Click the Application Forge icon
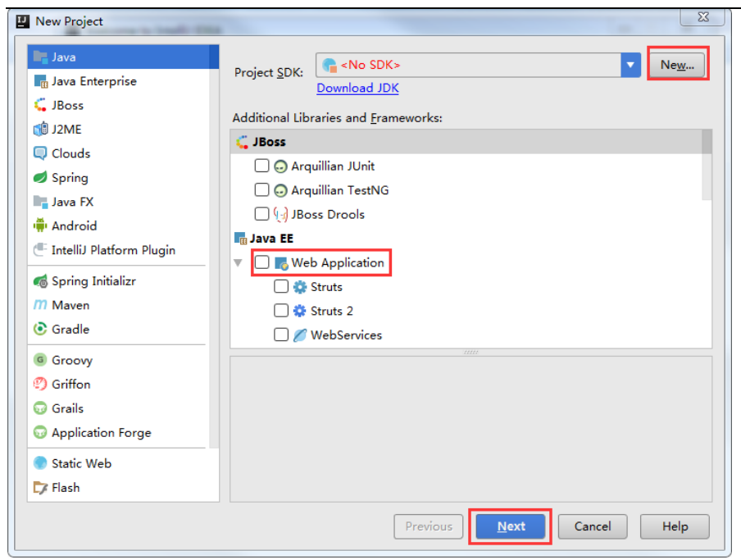 (41, 432)
